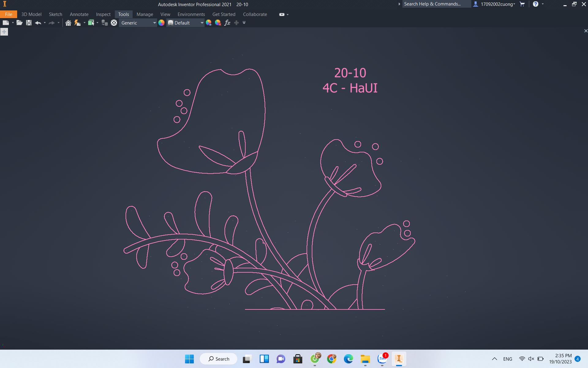
Task: Open Parameters with the fx icon
Action: [x=227, y=23]
